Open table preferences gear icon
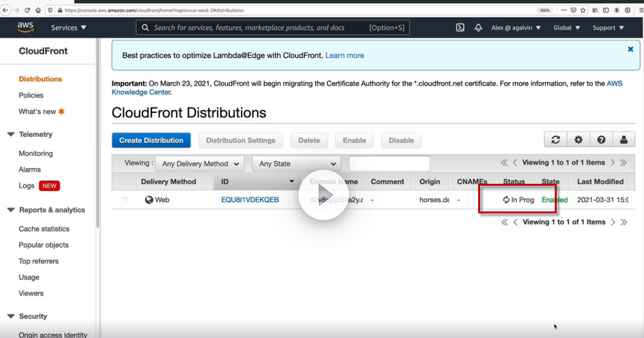 pos(579,140)
